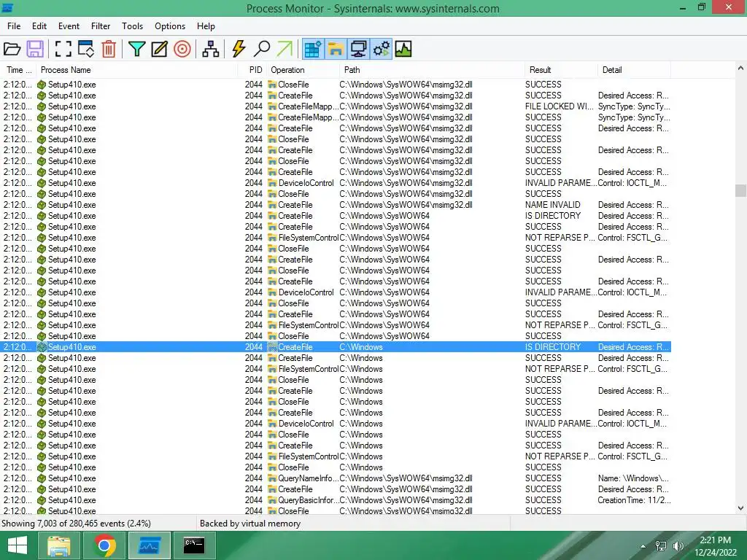Click the volume speaker tray icon
The image size is (747, 560).
(x=678, y=546)
